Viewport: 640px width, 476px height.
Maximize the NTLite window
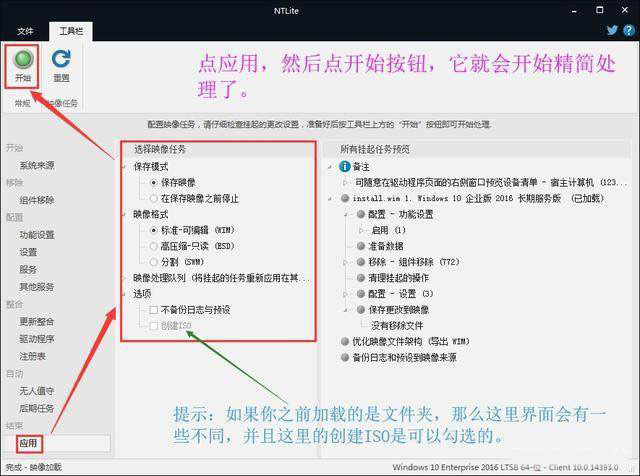(600, 10)
